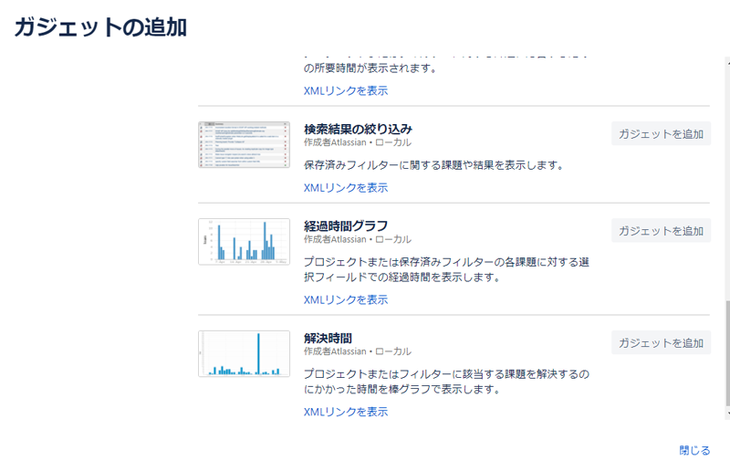The height and width of the screenshot is (471, 730).
Task: Click the 作成者Atlassian text under 経過時間グラフ
Action: [x=335, y=239]
